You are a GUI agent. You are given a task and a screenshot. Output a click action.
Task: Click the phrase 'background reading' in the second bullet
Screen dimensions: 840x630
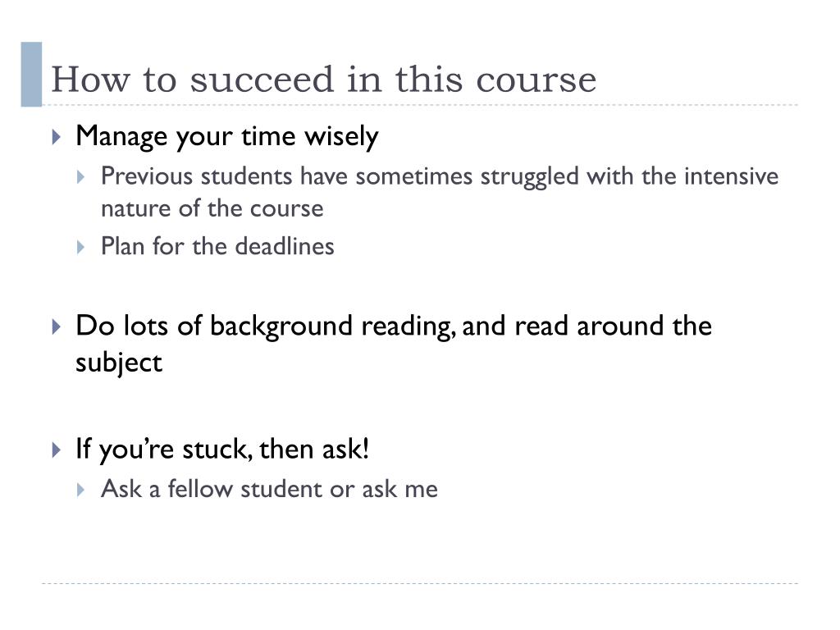click(333, 326)
